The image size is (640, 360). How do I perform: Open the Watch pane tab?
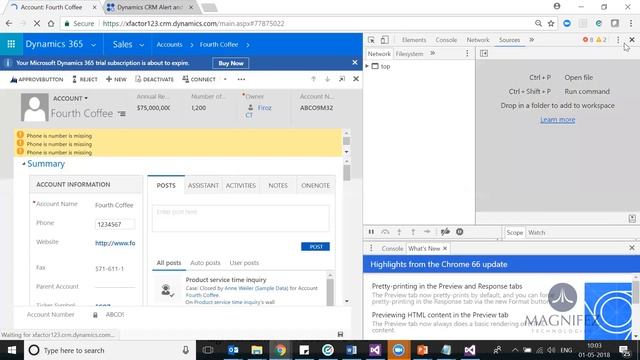pos(536,232)
